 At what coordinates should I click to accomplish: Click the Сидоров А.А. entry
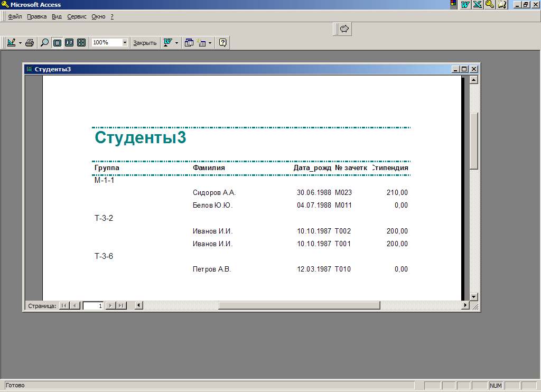pos(214,192)
